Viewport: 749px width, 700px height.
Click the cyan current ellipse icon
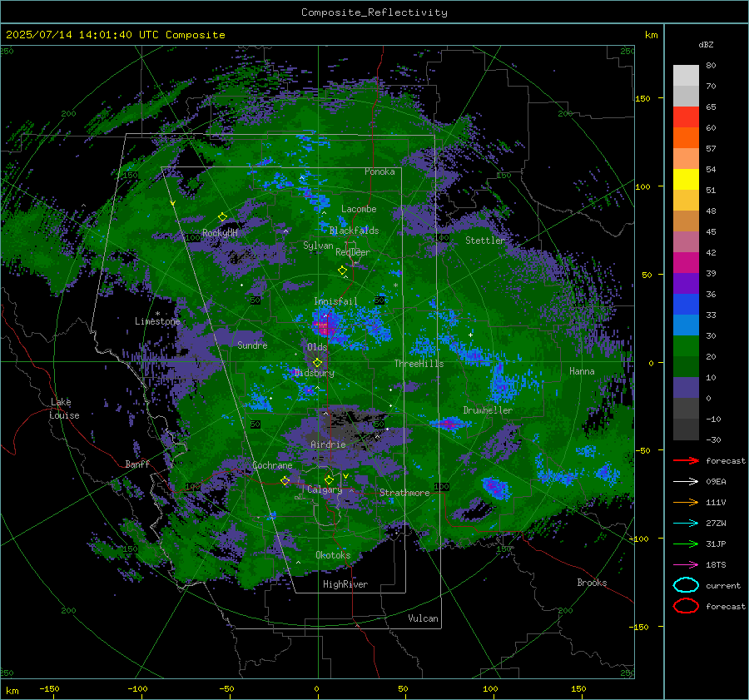686,585
